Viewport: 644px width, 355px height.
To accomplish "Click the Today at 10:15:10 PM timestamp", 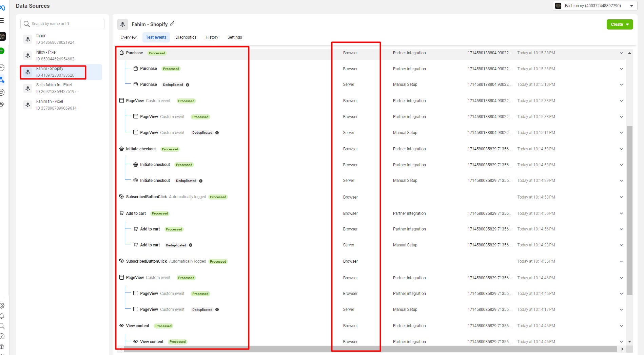I will 536,85.
